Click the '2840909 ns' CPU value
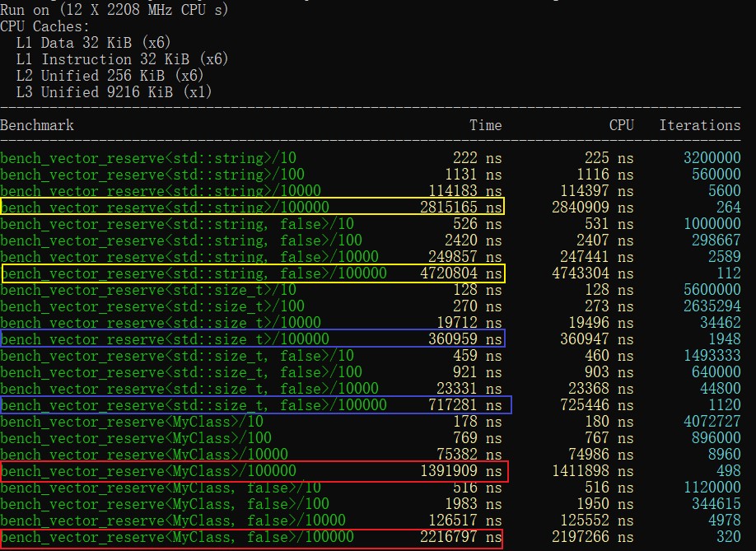 593,208
